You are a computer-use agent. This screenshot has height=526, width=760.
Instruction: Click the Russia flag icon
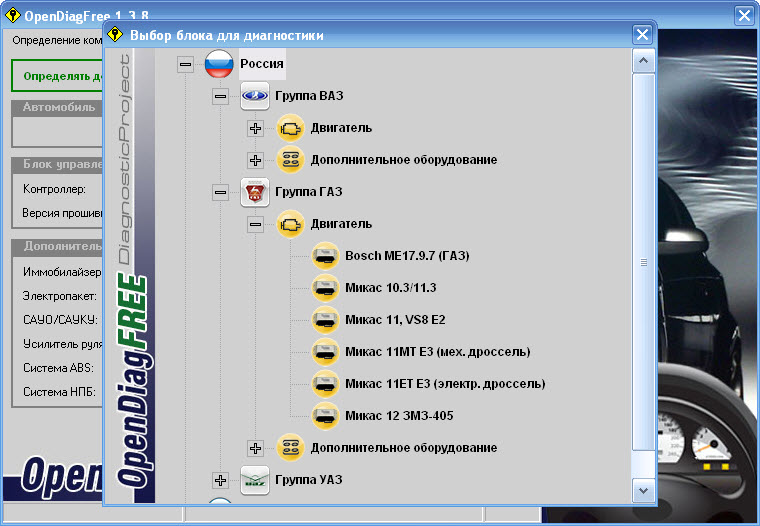[x=219, y=64]
